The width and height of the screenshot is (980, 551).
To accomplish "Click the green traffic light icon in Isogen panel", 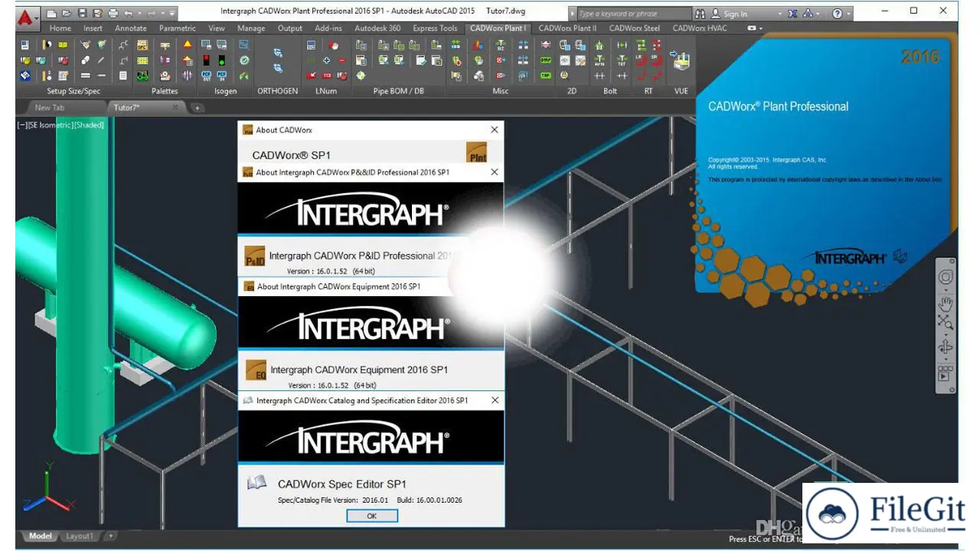I will (x=222, y=60).
